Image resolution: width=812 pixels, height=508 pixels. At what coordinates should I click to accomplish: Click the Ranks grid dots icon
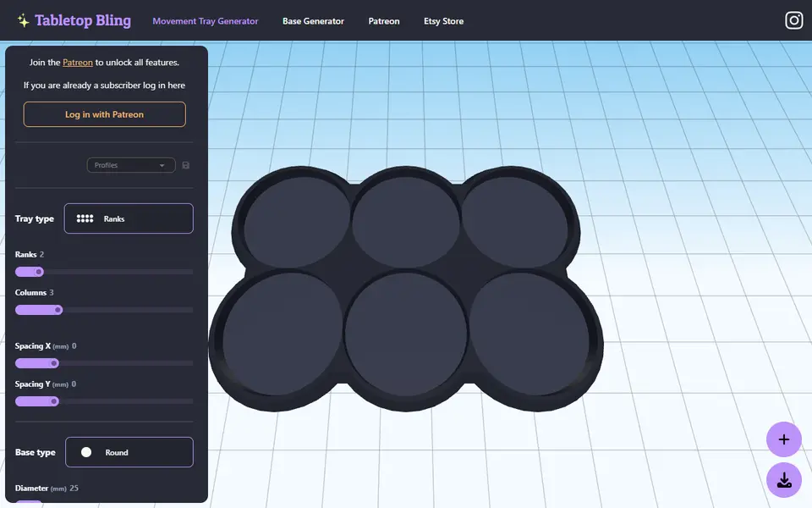pos(85,218)
